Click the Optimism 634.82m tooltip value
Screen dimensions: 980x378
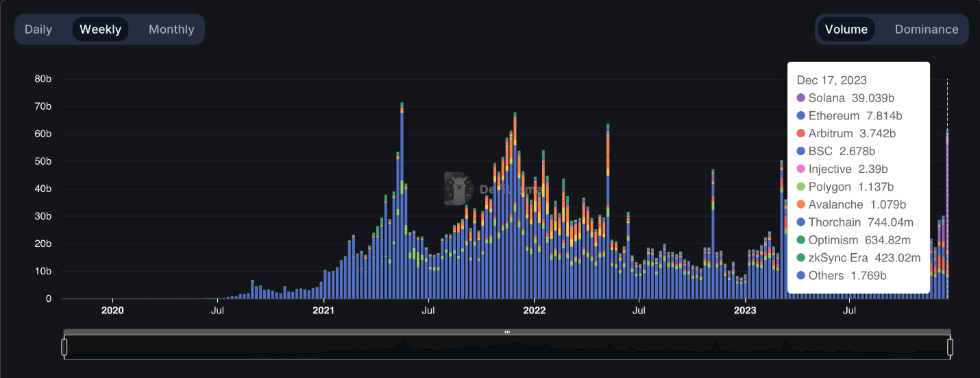[x=888, y=241]
